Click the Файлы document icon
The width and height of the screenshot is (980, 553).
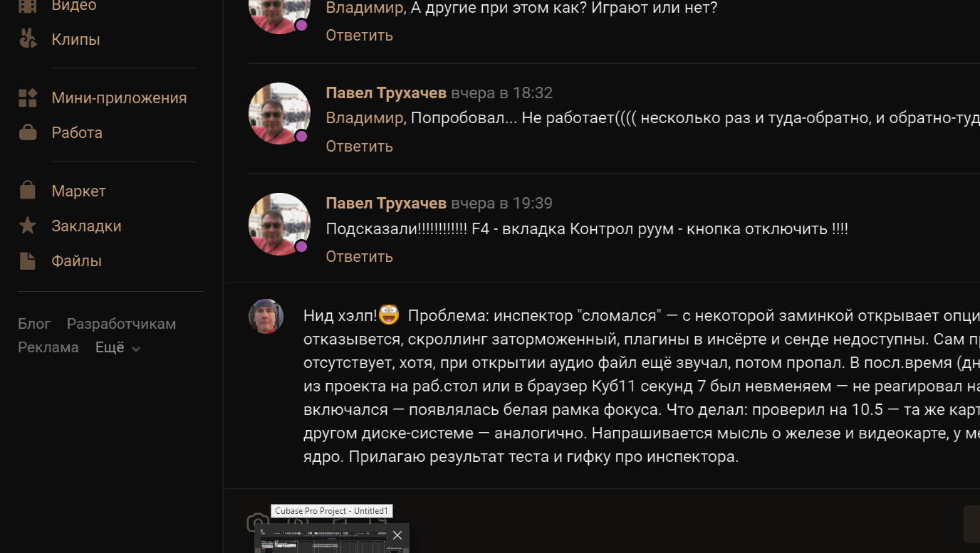[x=28, y=261]
